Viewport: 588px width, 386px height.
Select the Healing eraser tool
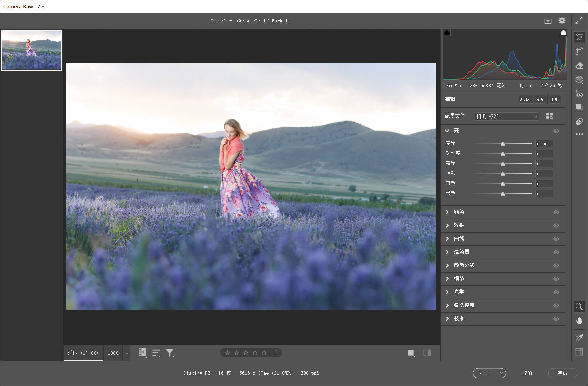[x=579, y=65]
